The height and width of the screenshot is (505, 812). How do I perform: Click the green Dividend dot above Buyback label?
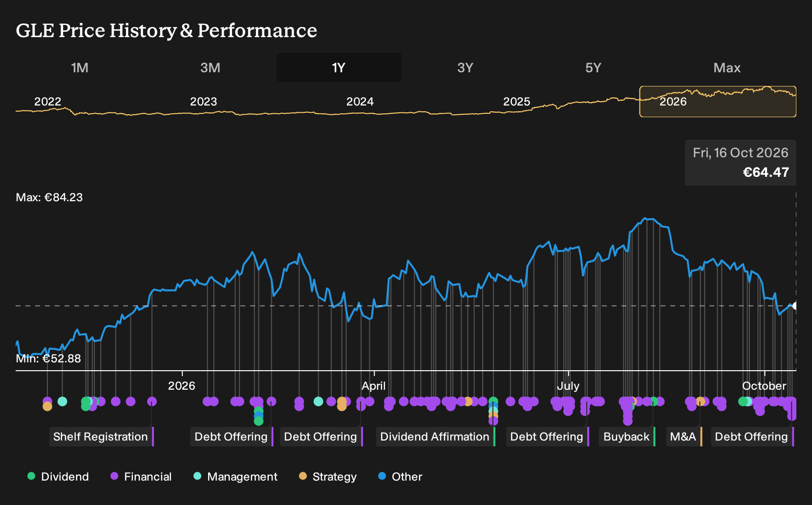pos(654,401)
